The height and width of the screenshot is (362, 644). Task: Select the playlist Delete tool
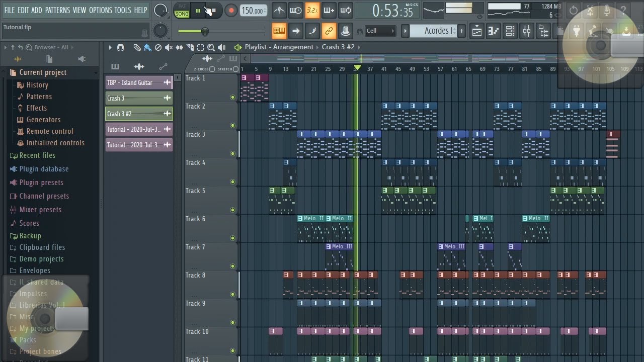click(x=158, y=47)
